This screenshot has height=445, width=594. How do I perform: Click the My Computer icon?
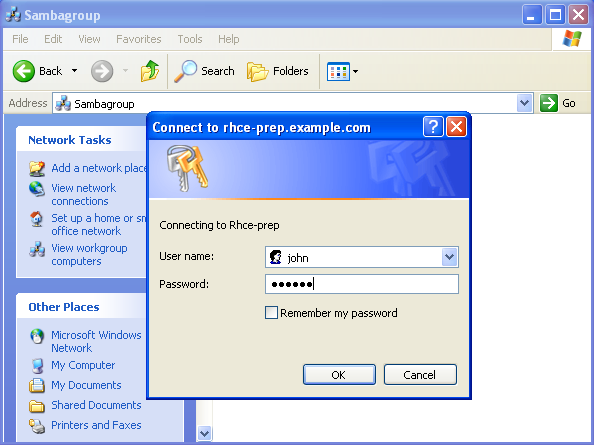(x=37, y=366)
